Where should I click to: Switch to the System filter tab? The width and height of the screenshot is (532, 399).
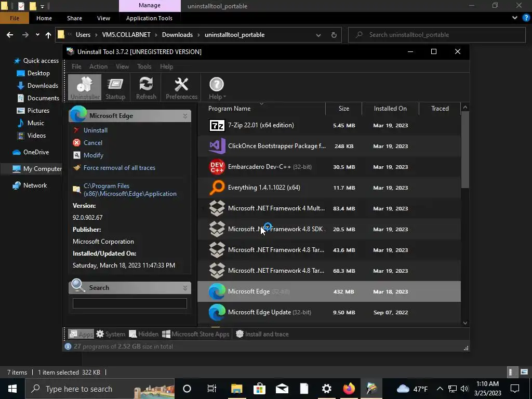(111, 334)
